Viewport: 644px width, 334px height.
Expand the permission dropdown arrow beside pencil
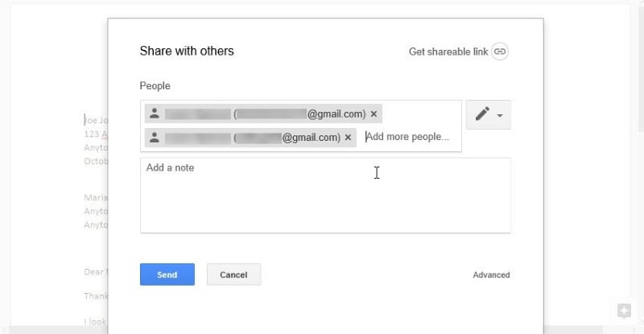(500, 115)
